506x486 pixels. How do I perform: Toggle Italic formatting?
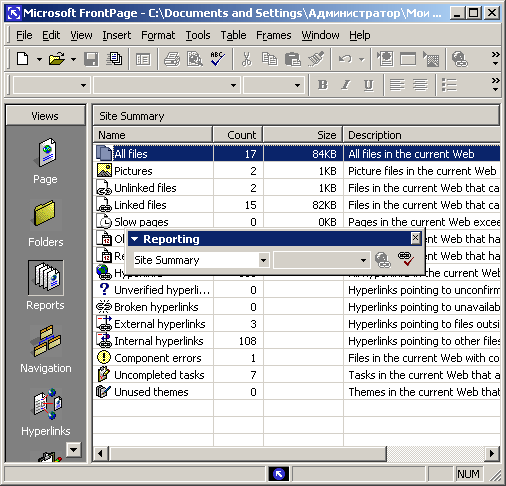click(346, 85)
